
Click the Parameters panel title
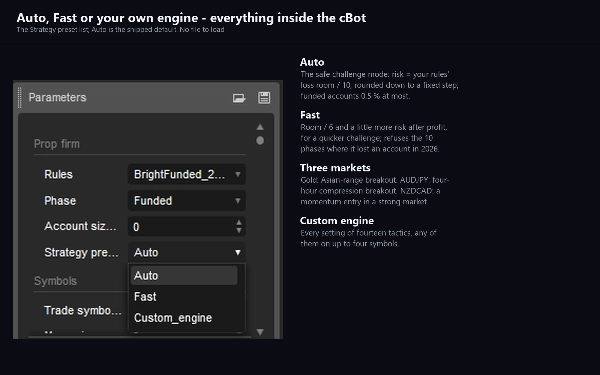[57, 98]
